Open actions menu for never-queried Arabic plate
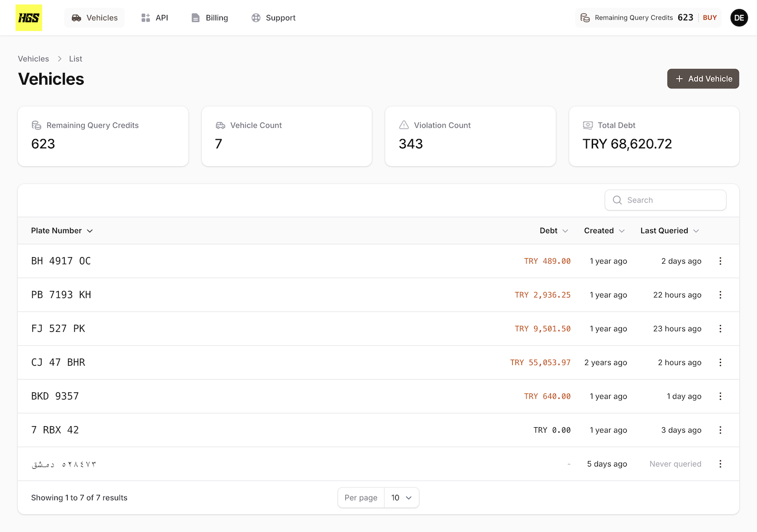 coord(720,464)
